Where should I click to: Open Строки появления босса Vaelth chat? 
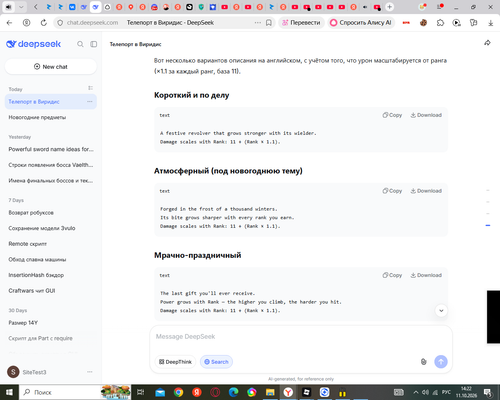point(51,165)
